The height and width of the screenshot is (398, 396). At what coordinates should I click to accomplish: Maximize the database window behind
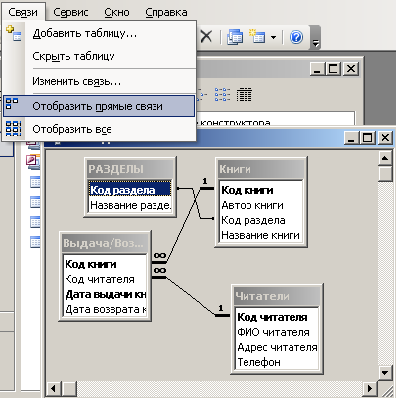tap(334, 69)
